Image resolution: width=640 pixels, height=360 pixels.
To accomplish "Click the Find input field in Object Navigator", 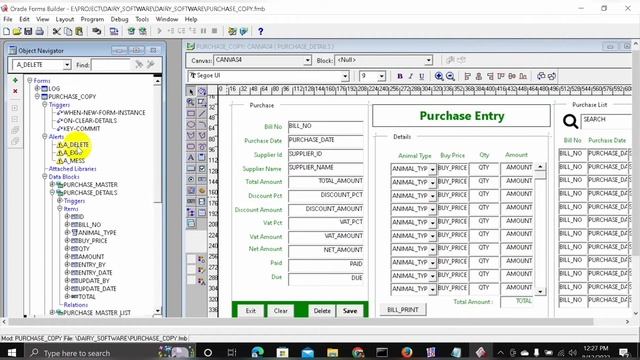I will pyautogui.click(x=111, y=65).
